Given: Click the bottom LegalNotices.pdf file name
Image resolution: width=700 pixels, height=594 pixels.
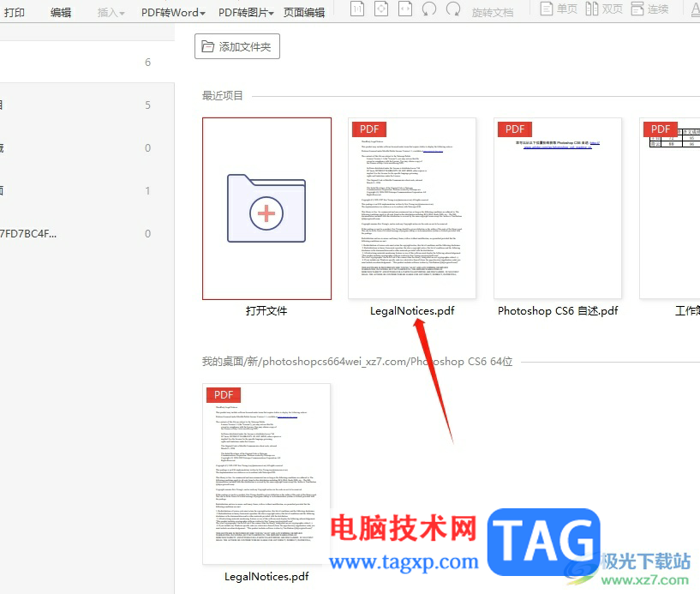Looking at the screenshot, I should (x=266, y=577).
